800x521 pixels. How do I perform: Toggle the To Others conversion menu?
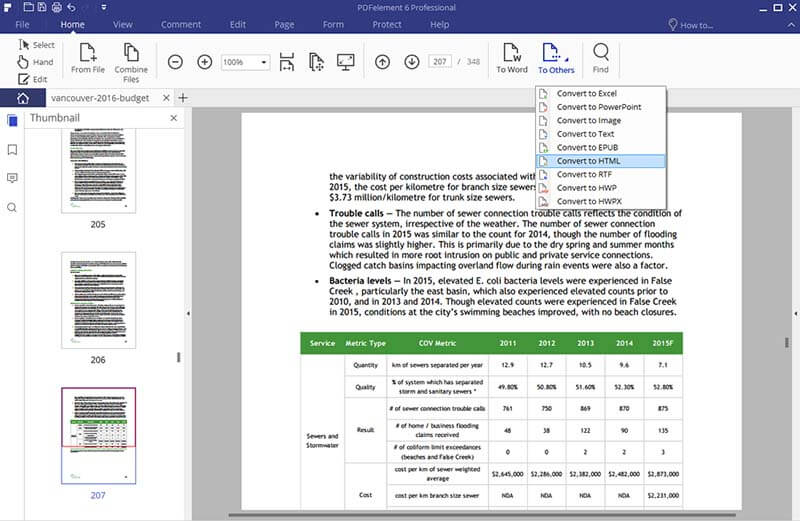tap(556, 58)
